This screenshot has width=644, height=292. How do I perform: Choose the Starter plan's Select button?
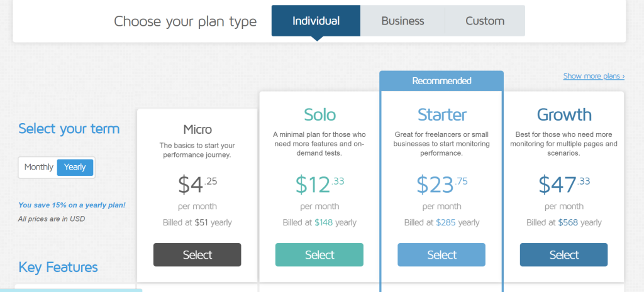441,255
